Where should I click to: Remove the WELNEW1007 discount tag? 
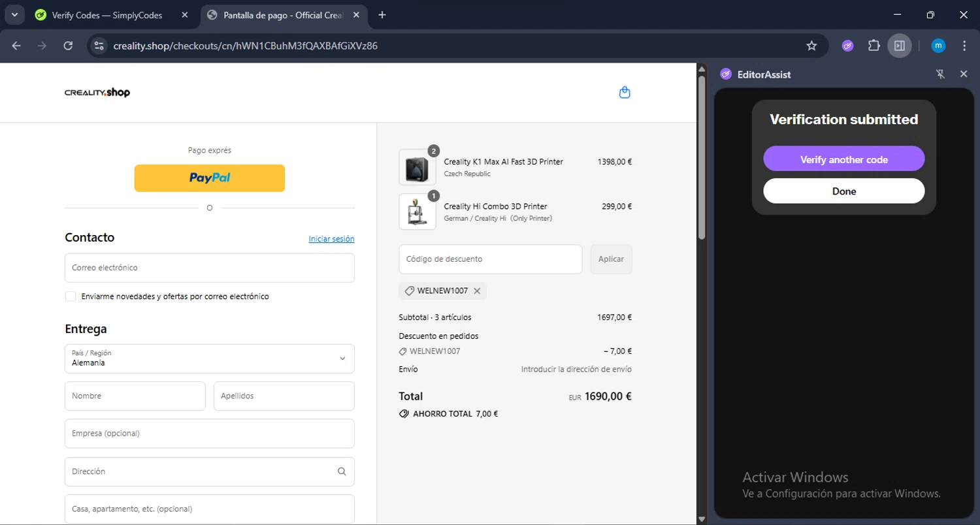coord(477,291)
